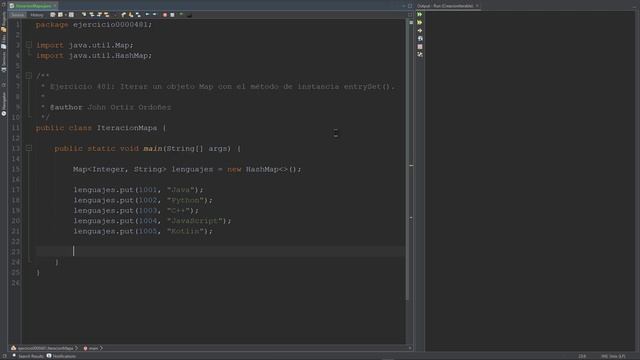Click the Settings wrench icon in Output sidebar

pyautogui.click(x=420, y=54)
